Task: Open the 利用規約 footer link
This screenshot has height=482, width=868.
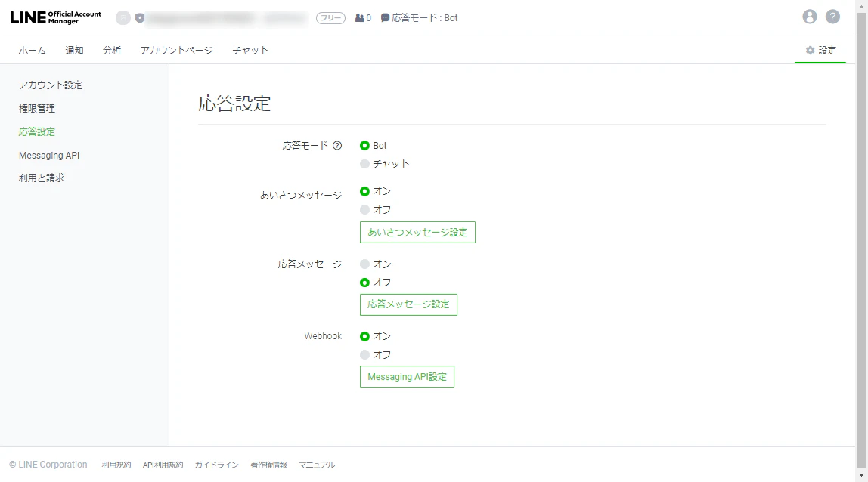Action: [116, 465]
